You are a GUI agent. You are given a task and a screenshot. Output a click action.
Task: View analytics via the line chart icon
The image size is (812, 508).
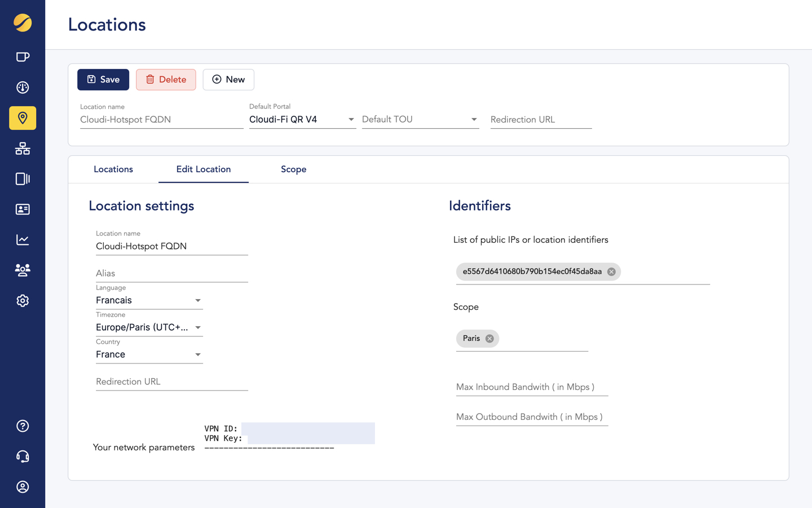(x=23, y=239)
